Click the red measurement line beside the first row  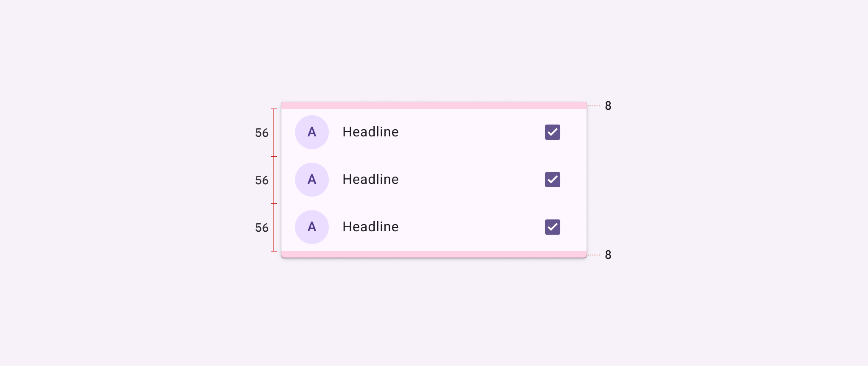pyautogui.click(x=274, y=133)
